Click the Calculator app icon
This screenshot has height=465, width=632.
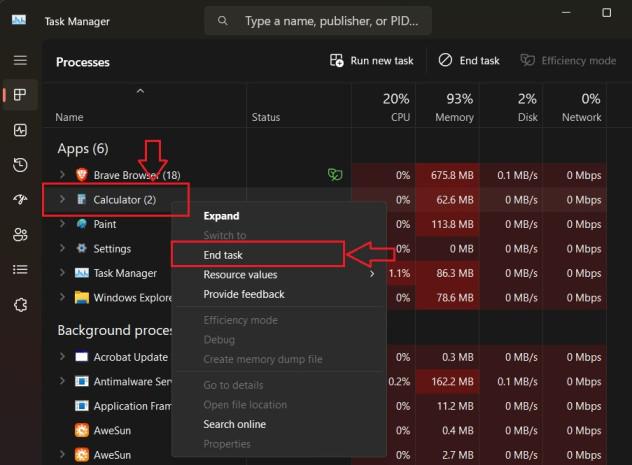[x=81, y=199]
